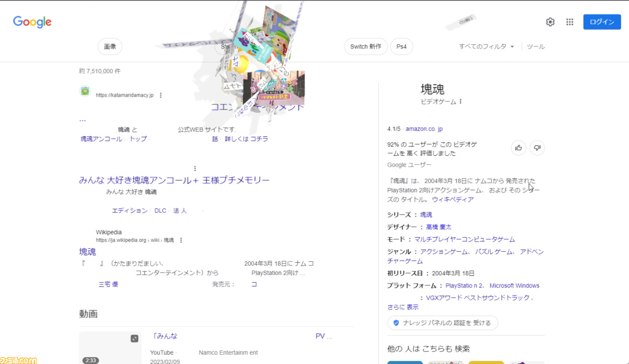Open Google settings gear icon
This screenshot has width=629, height=364.
[550, 22]
